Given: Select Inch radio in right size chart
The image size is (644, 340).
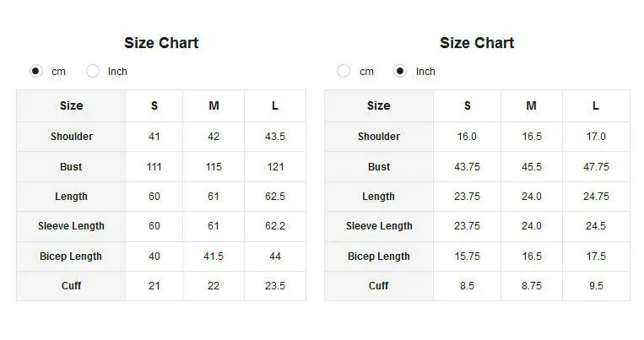Looking at the screenshot, I should [401, 72].
